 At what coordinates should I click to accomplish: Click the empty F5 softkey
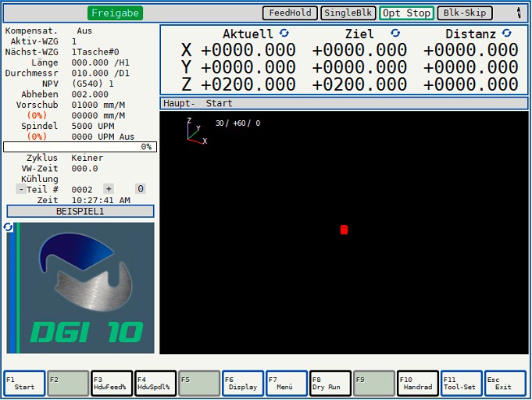tap(199, 384)
